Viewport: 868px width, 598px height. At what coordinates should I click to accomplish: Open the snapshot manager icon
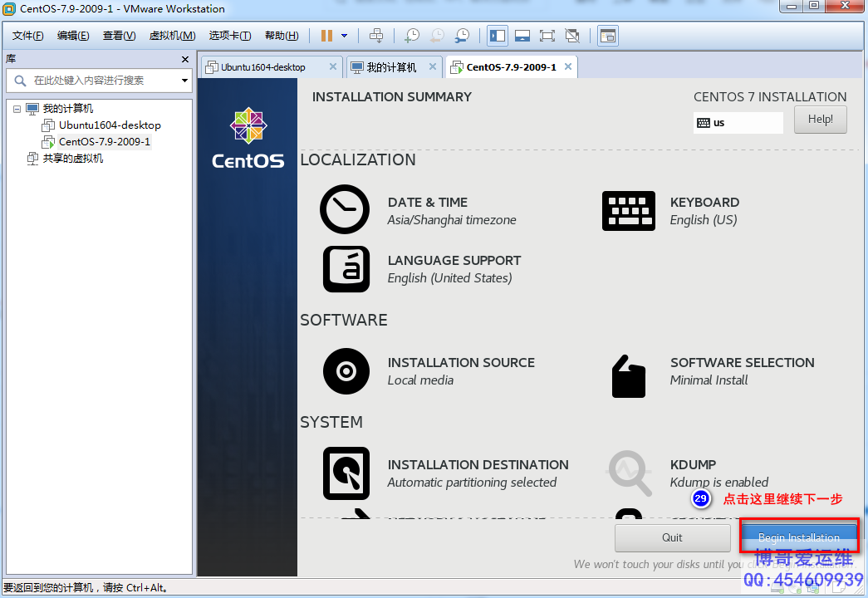[462, 36]
